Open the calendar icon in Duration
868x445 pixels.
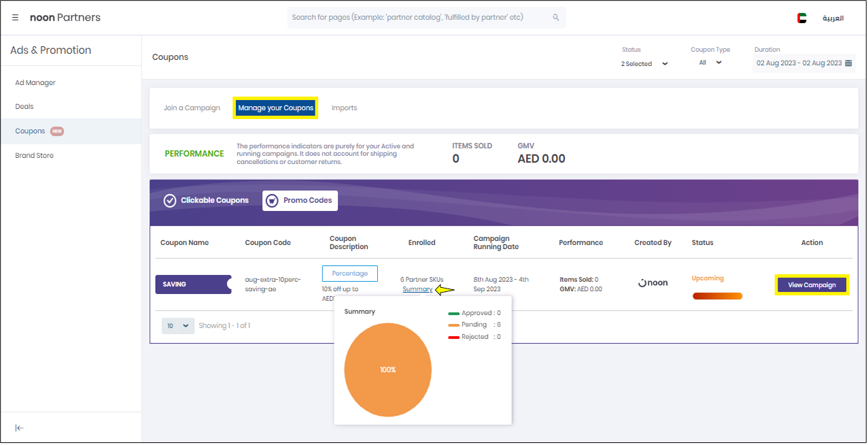point(848,63)
